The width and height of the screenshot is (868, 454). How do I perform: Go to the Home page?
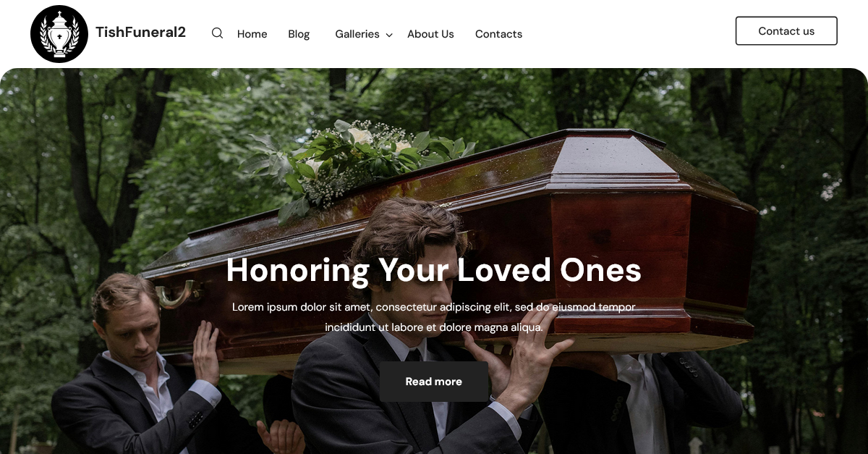click(x=252, y=34)
